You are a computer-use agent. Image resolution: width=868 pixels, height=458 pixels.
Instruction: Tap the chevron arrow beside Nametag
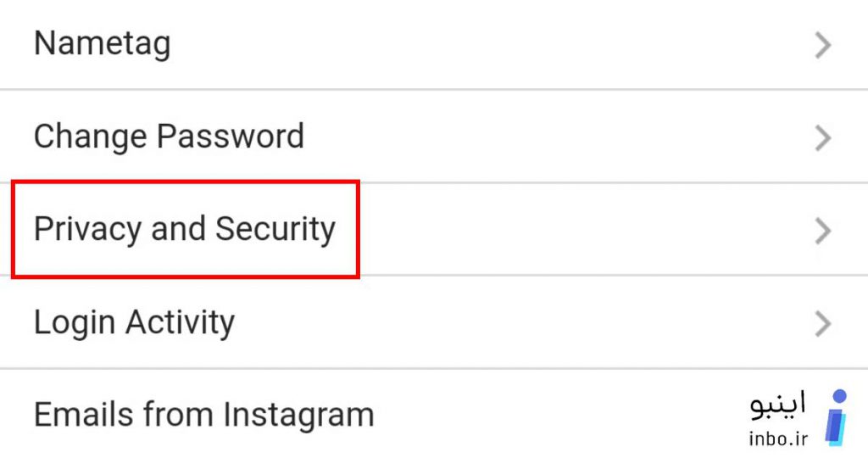(x=822, y=46)
